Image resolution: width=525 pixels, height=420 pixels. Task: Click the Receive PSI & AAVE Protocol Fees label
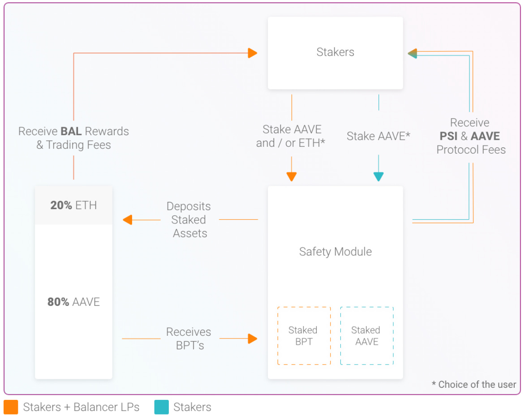coord(471,136)
